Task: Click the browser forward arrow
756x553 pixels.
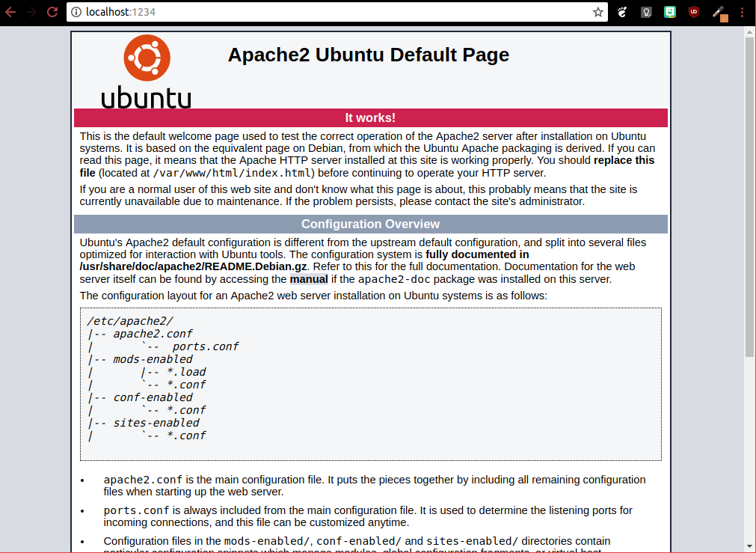Action: point(32,11)
